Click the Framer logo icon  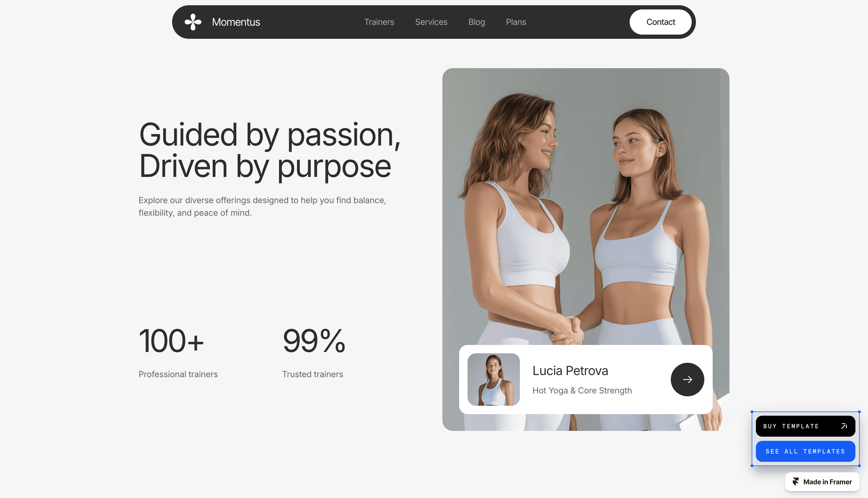pyautogui.click(x=795, y=481)
